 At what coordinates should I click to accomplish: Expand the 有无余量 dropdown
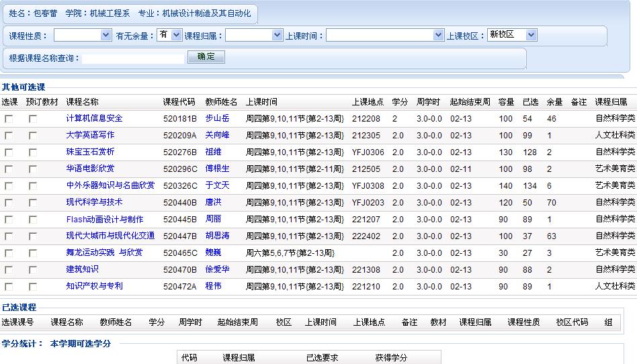169,35
